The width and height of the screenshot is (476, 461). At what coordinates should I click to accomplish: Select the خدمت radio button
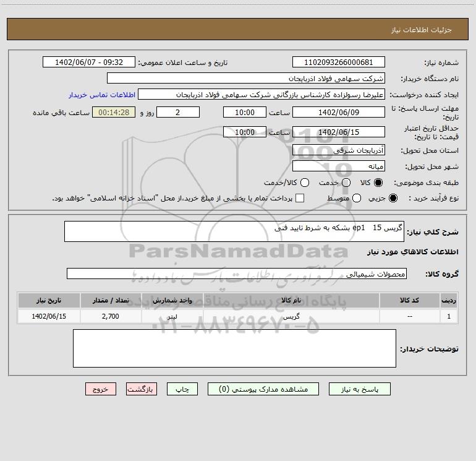tap(346, 183)
